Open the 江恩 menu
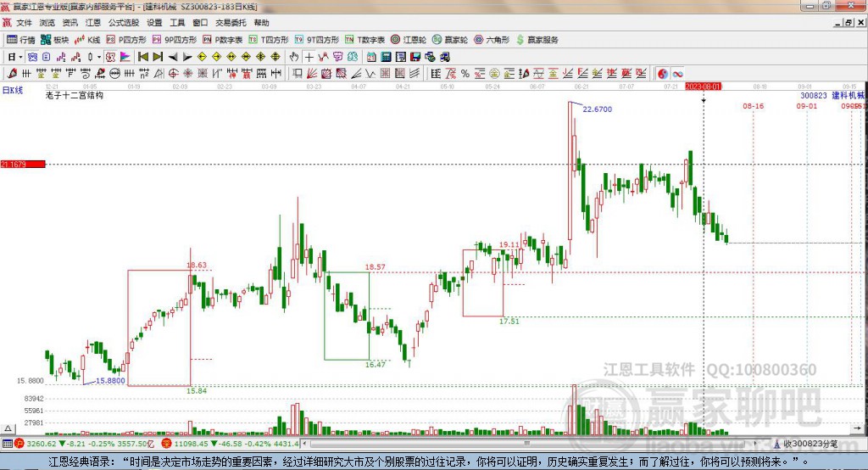 (93, 23)
